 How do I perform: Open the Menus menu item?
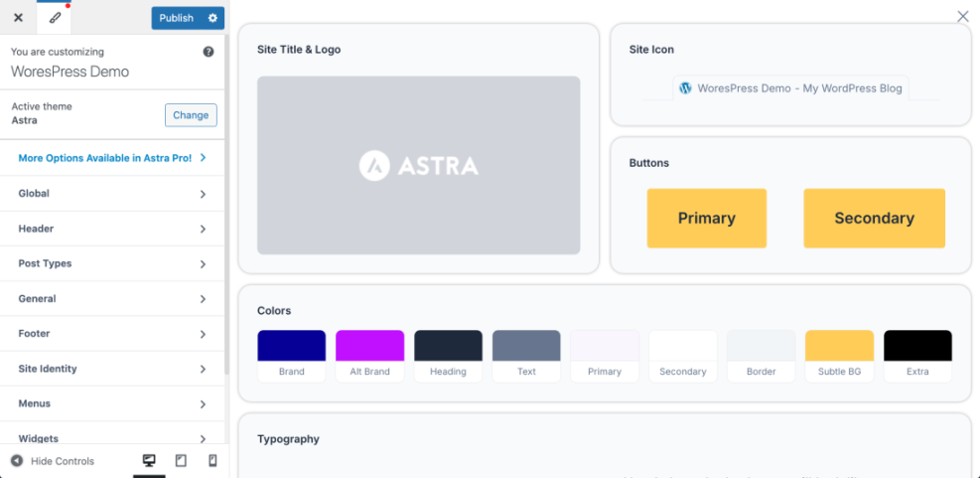(112, 404)
